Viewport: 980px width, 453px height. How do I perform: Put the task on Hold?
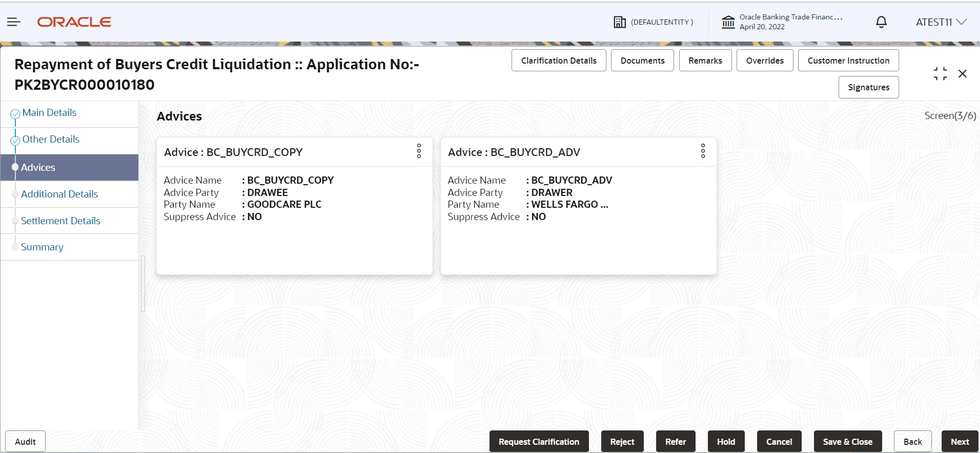click(x=726, y=442)
